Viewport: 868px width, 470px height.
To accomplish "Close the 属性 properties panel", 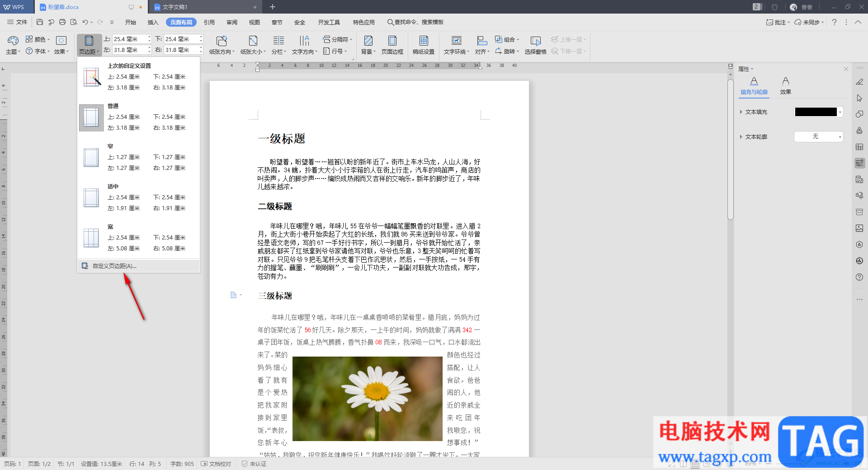I will [846, 69].
